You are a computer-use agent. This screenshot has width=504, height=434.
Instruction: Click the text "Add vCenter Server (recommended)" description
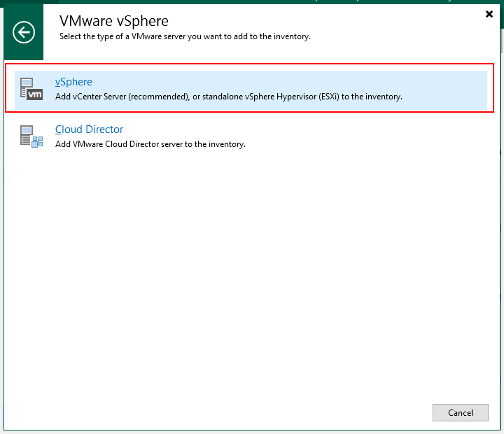tap(122, 97)
